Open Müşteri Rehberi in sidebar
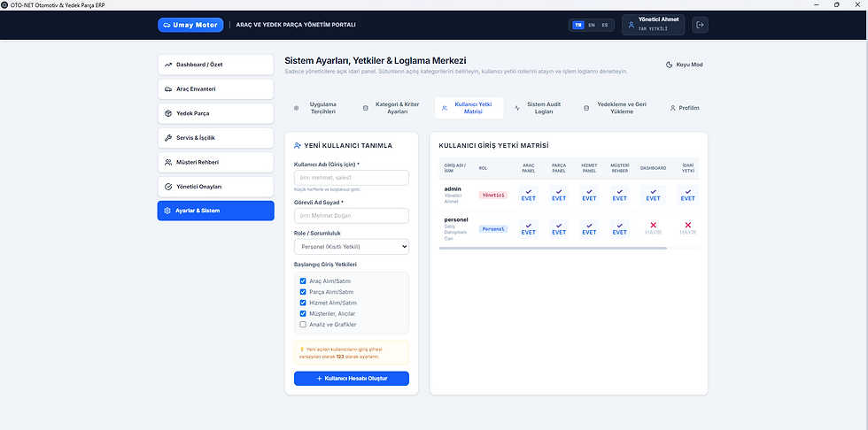 coord(215,162)
